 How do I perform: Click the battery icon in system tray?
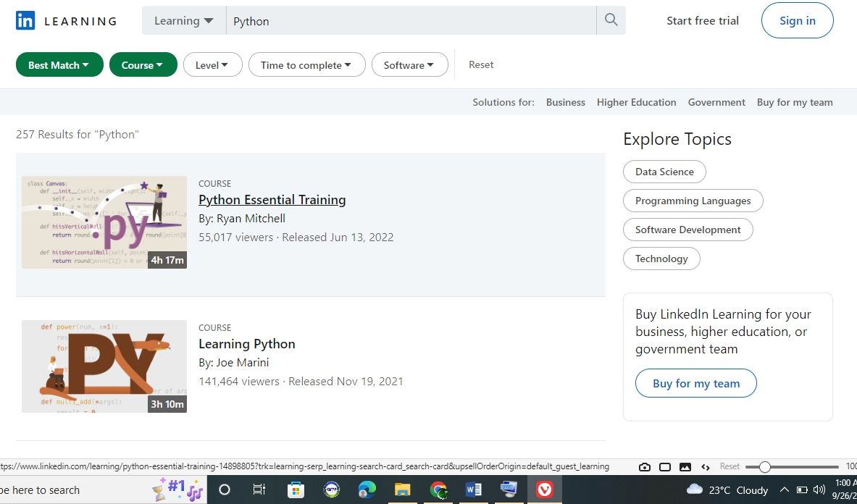point(802,490)
